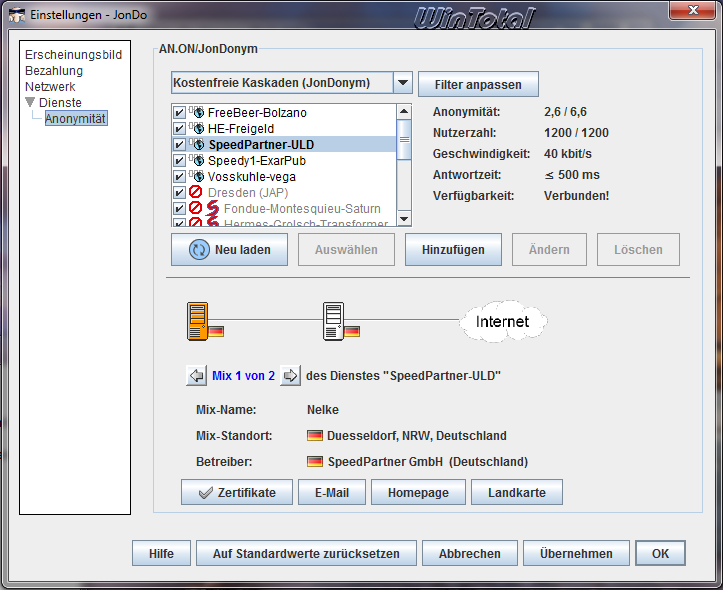The width and height of the screenshot is (723, 590).
Task: Click the flag under the second mix server
Action: pos(352,331)
